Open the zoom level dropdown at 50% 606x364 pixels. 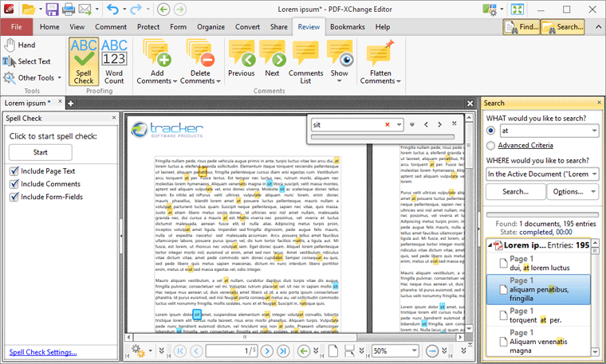click(x=416, y=350)
